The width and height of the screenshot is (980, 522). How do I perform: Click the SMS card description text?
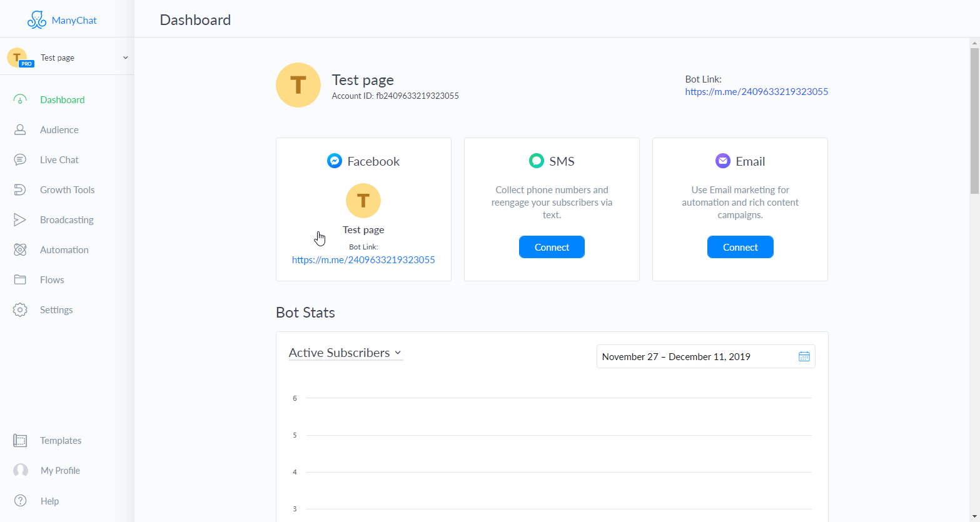click(552, 203)
